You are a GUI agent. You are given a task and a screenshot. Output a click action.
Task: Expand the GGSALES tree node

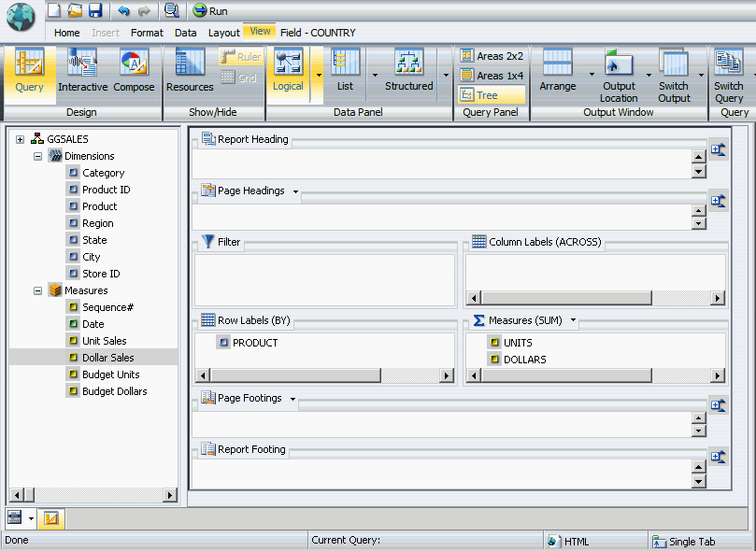pos(20,140)
